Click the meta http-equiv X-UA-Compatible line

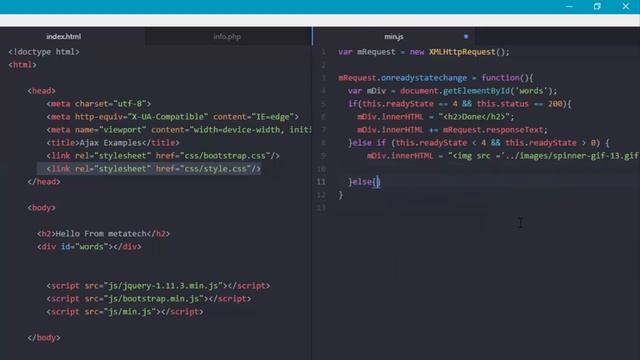[172, 117]
